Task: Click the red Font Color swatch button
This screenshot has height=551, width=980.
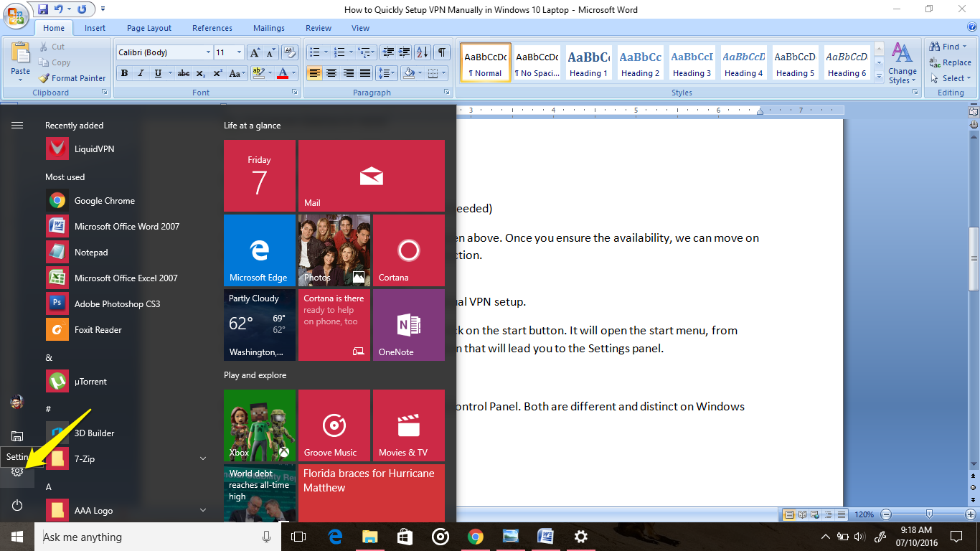Action: click(x=283, y=73)
